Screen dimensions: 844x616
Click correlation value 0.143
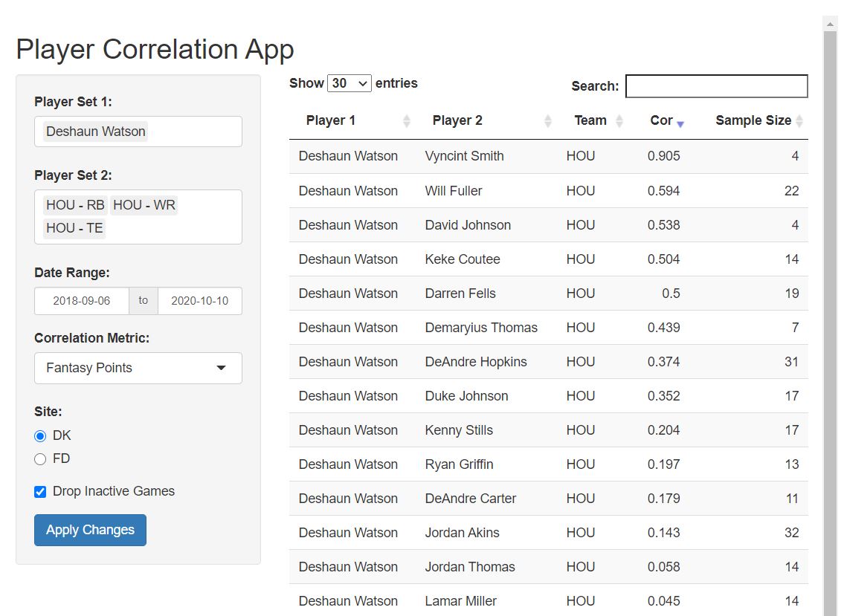point(664,533)
